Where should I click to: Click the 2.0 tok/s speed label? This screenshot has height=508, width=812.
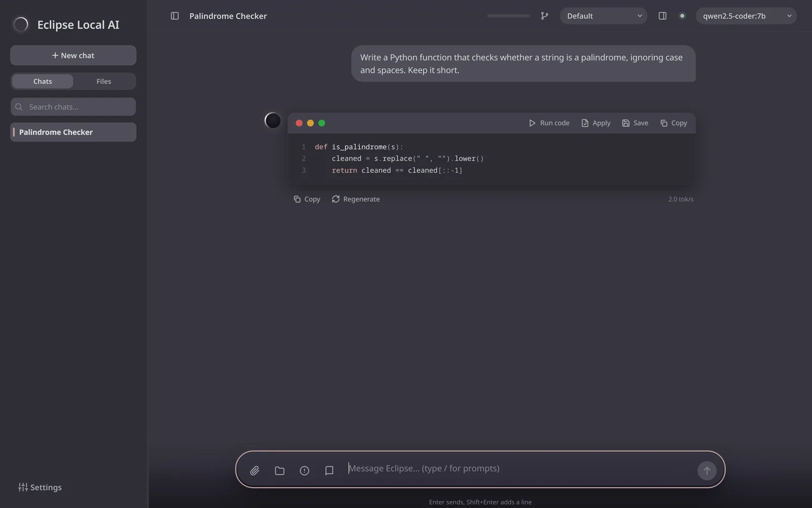[681, 199]
